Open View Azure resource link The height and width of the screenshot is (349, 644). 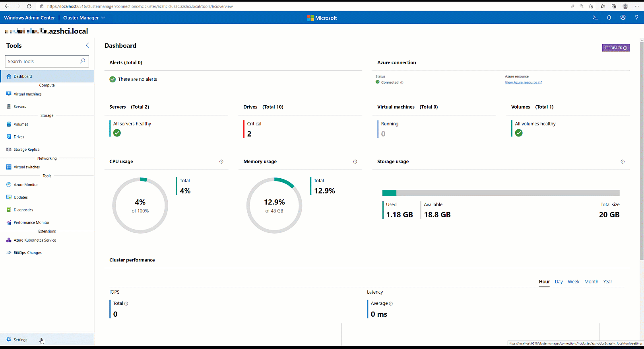click(x=523, y=83)
